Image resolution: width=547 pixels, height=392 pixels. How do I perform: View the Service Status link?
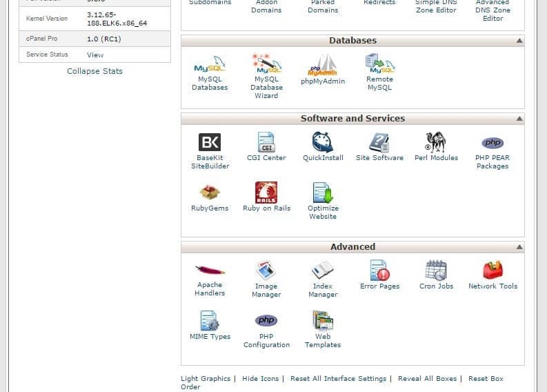[x=95, y=55]
